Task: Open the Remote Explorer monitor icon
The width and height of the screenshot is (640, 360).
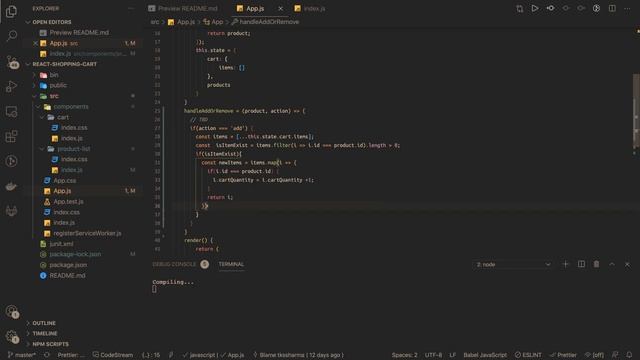Action: (11, 111)
